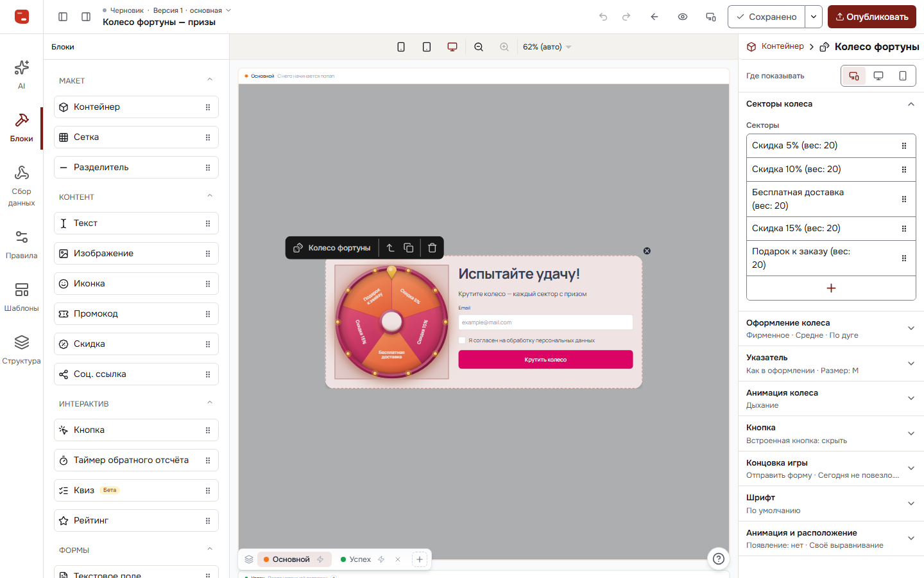
Task: Expand Анимация колеса section
Action: point(831,399)
